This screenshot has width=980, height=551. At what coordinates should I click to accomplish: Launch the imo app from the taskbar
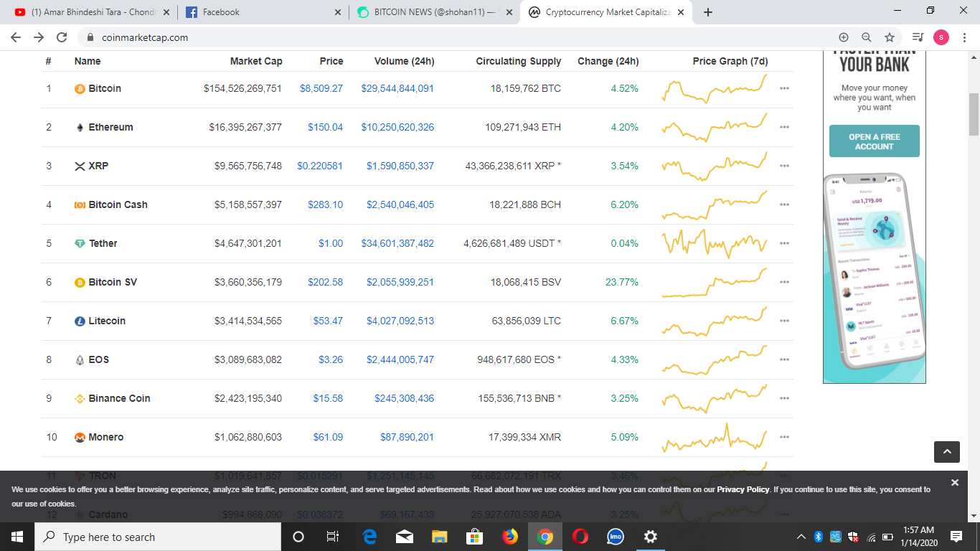(615, 537)
